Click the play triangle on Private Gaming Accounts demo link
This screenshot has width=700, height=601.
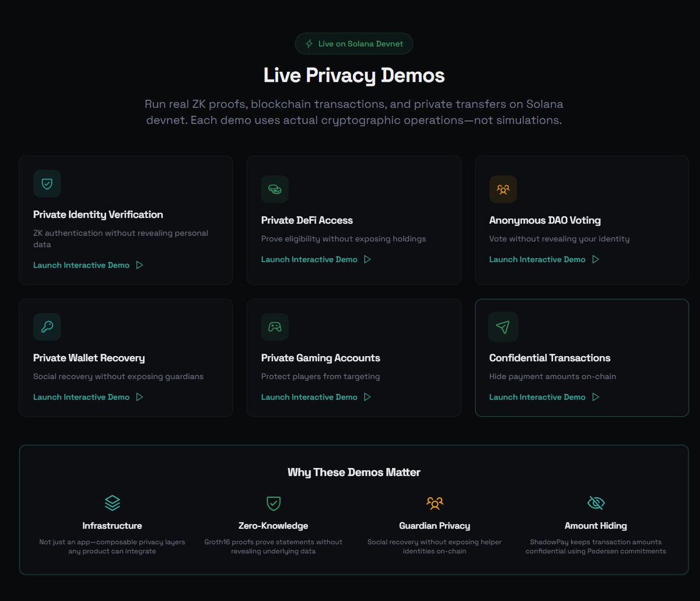[367, 396]
